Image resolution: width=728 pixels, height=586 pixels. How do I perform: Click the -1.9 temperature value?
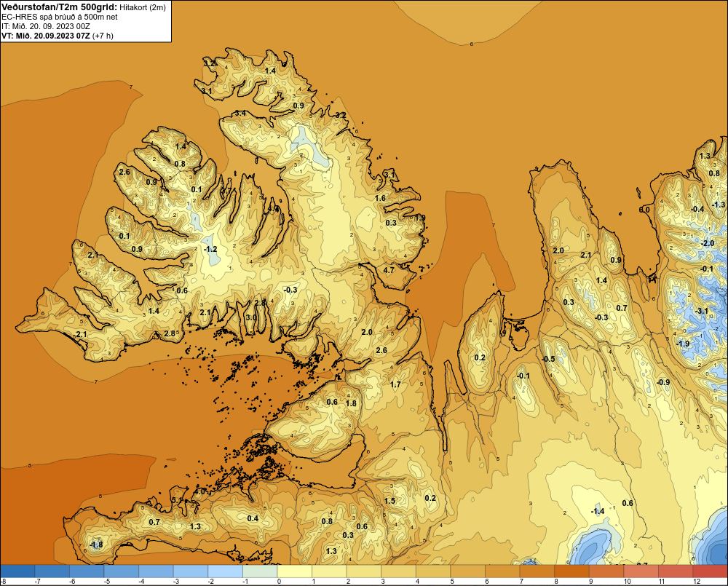(683, 344)
